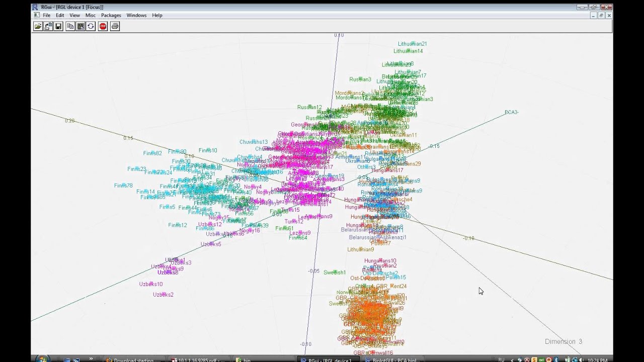Open the View menu
The height and width of the screenshot is (362, 644).
(x=74, y=16)
